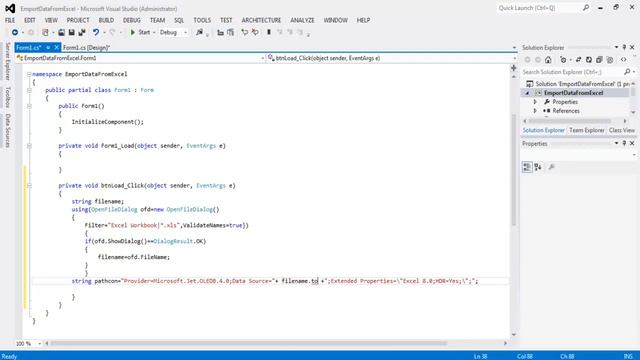
Task: Open the Server Explorer side tab
Action: [x=8, y=61]
